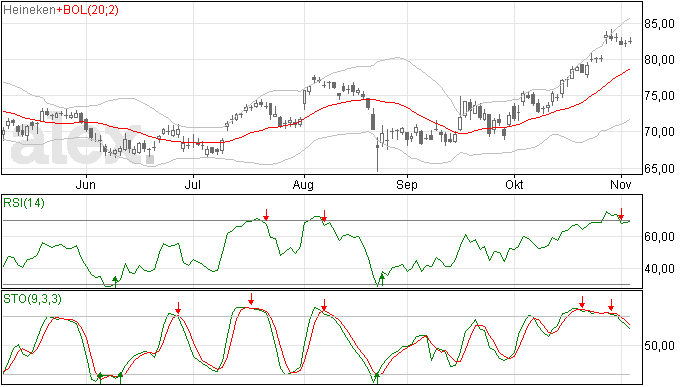
Task: Click the 60,00 RSI axis value
Action: [659, 237]
